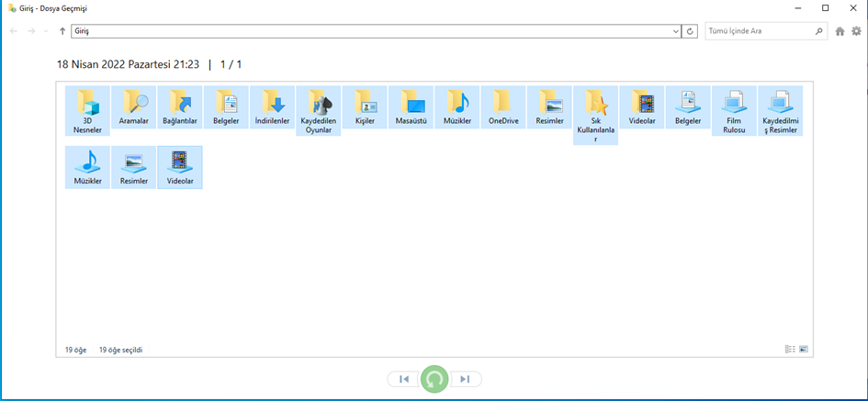Viewport: 868px width, 401px height.
Task: Select the Film Rulosu library
Action: click(x=735, y=111)
